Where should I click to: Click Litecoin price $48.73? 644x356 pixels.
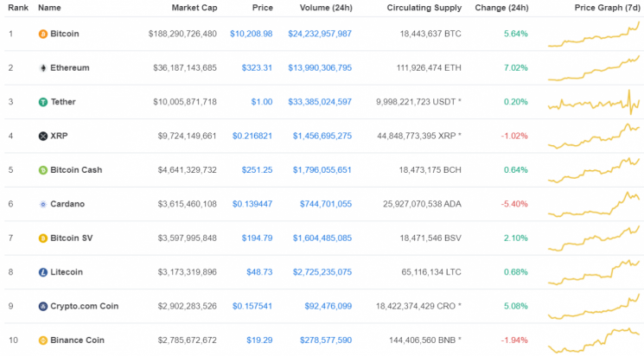point(259,272)
